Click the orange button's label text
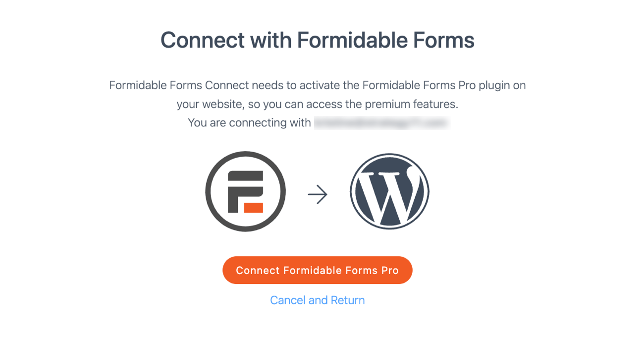Viewport: 644px width, 337px height. (317, 270)
